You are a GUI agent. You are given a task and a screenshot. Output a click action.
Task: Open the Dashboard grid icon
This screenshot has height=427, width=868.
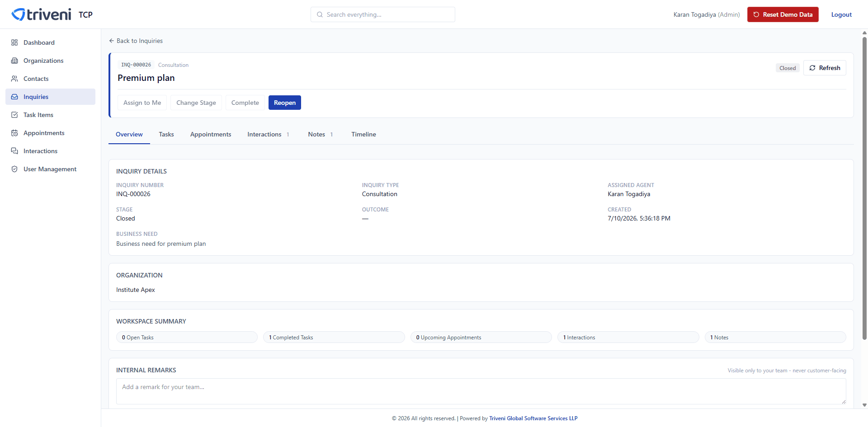(14, 42)
